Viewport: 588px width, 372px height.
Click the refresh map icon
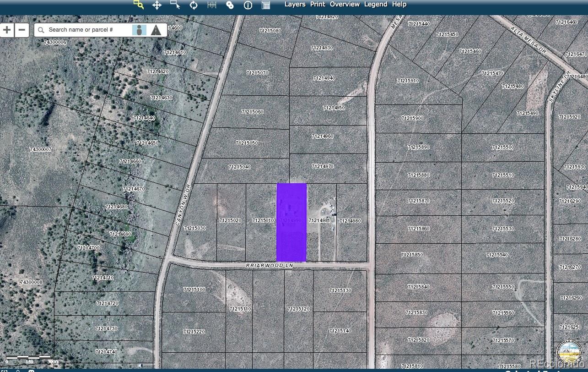(194, 5)
